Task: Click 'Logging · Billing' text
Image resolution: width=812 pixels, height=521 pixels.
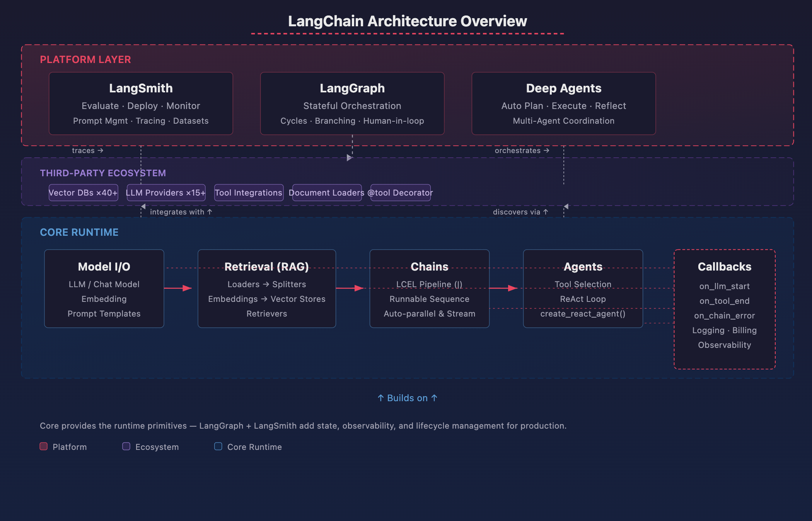Action: tap(725, 330)
